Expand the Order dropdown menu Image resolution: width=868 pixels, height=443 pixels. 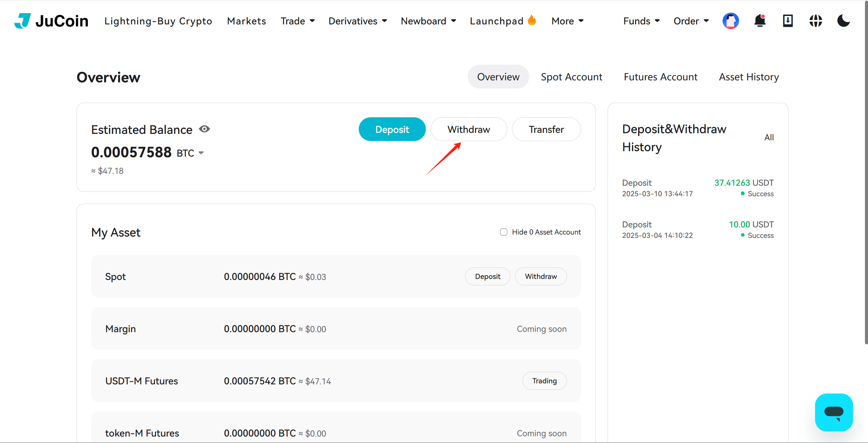[691, 21]
